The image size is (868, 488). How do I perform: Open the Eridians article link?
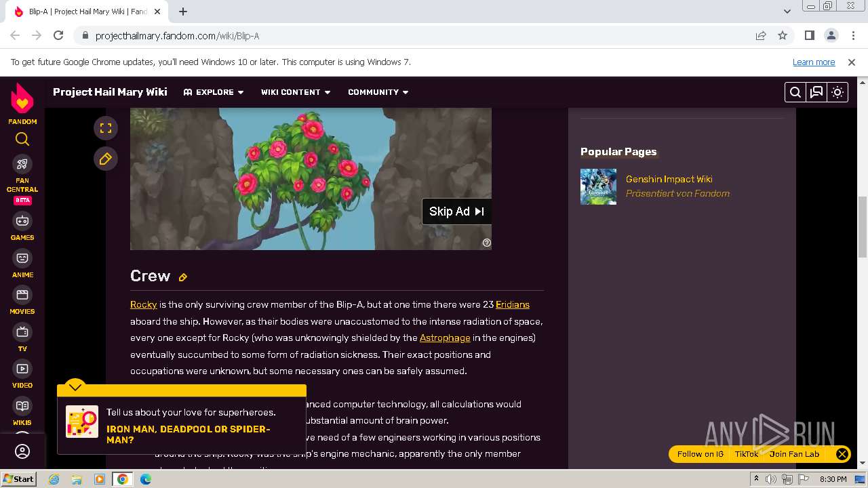[513, 305]
